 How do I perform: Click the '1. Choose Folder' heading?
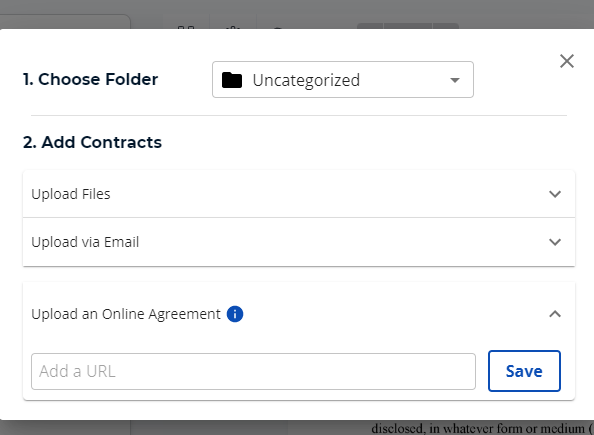tap(91, 79)
